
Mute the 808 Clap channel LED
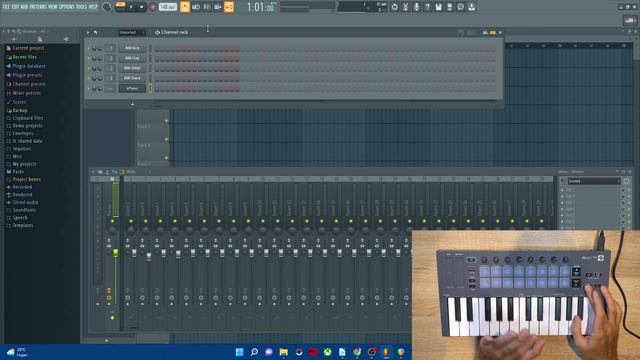[x=89, y=58]
